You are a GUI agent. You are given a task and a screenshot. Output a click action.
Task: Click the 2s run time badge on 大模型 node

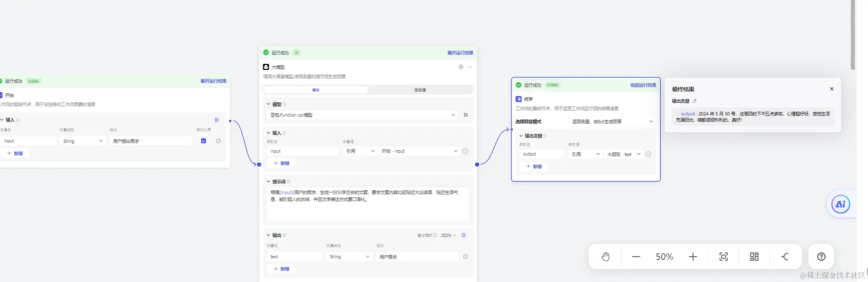coord(297,53)
